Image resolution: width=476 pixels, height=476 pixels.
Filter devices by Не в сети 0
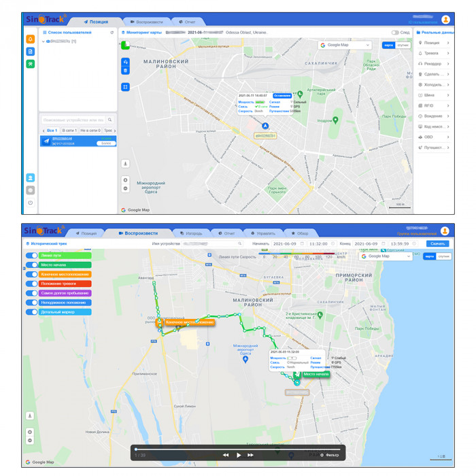tap(90, 131)
